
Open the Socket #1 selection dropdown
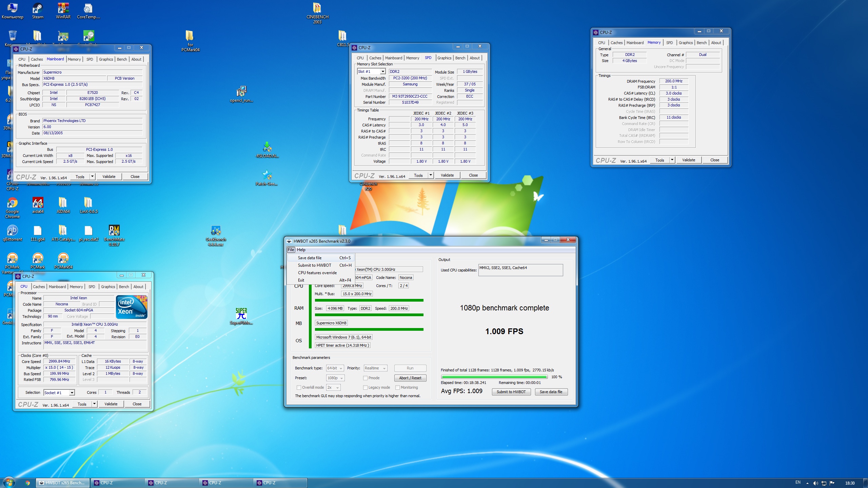click(x=59, y=392)
